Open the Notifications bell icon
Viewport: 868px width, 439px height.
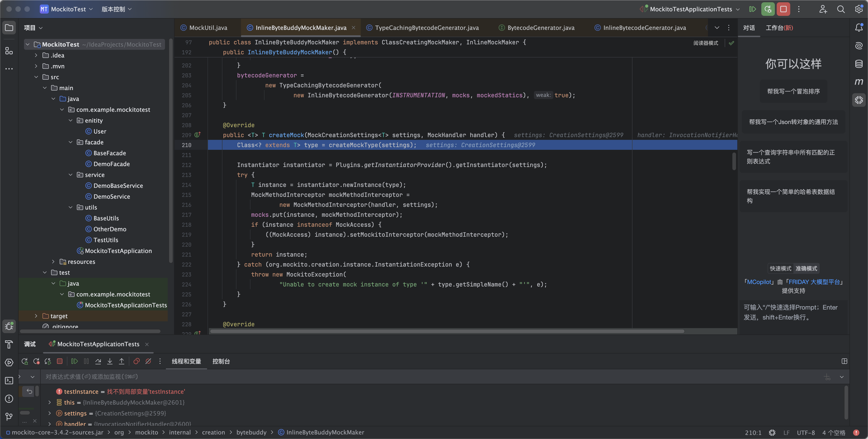tap(859, 28)
